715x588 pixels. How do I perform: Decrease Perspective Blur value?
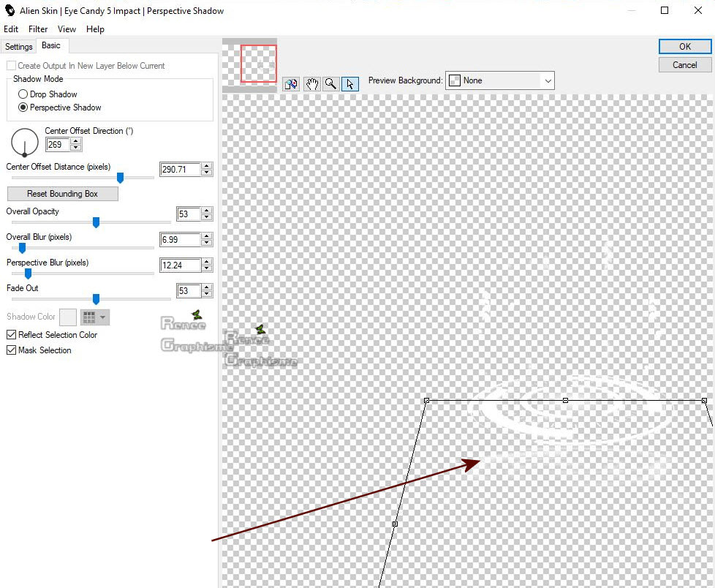[207, 268]
